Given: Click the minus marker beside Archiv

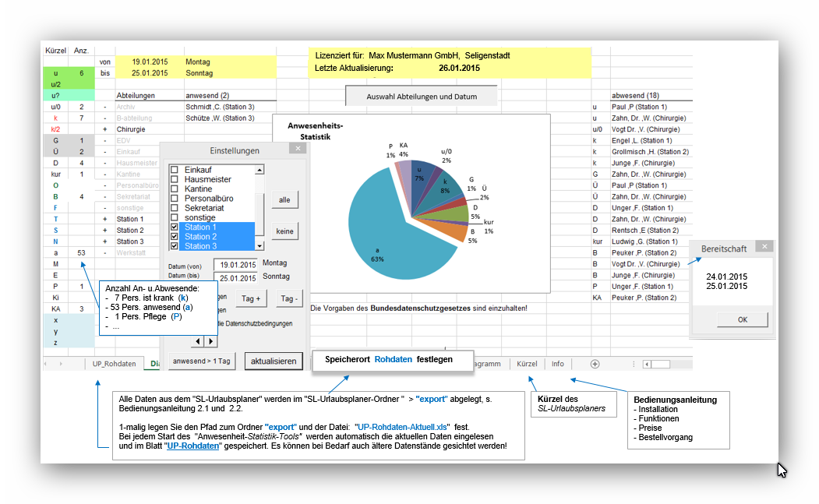Looking at the screenshot, I should click(x=105, y=107).
